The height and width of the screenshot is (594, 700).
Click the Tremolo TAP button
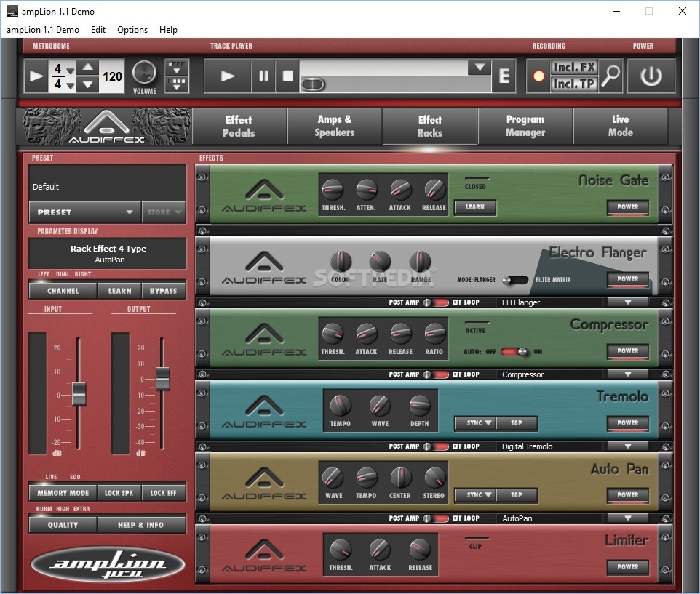click(x=517, y=422)
